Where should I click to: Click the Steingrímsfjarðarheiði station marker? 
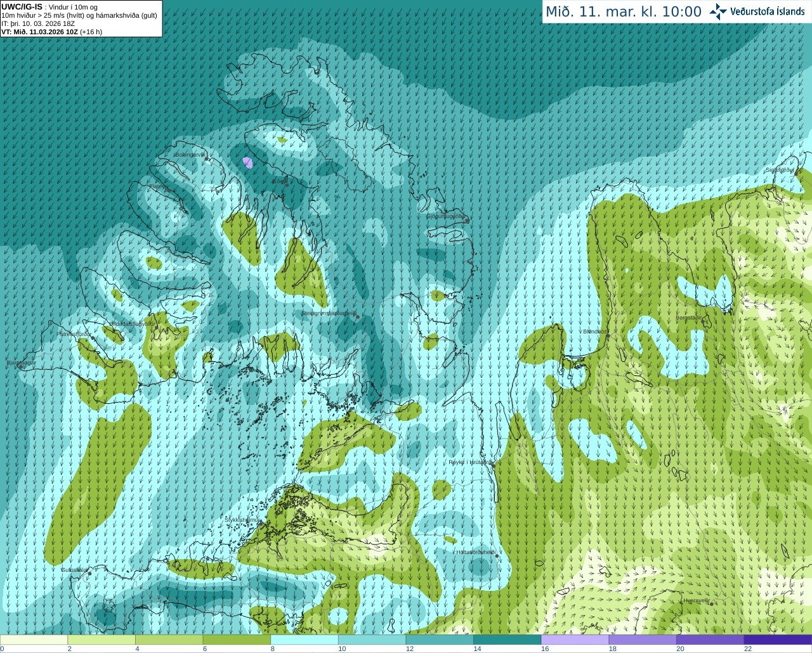pos(357,316)
